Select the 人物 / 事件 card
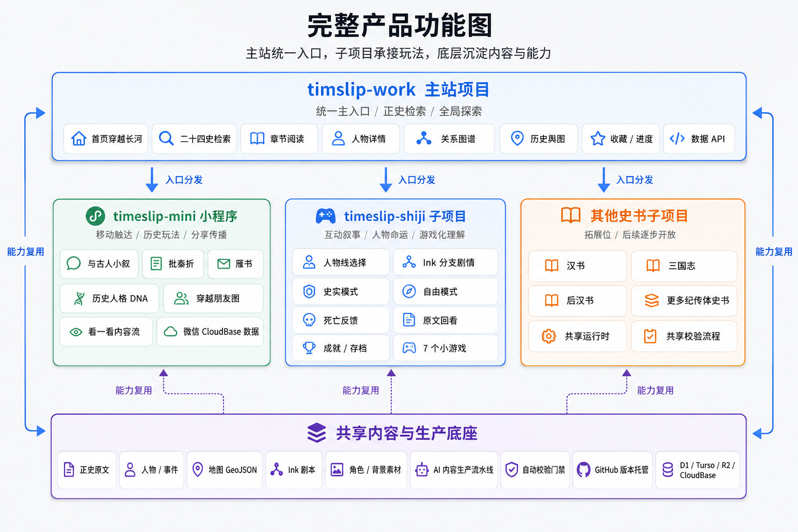 (x=152, y=470)
